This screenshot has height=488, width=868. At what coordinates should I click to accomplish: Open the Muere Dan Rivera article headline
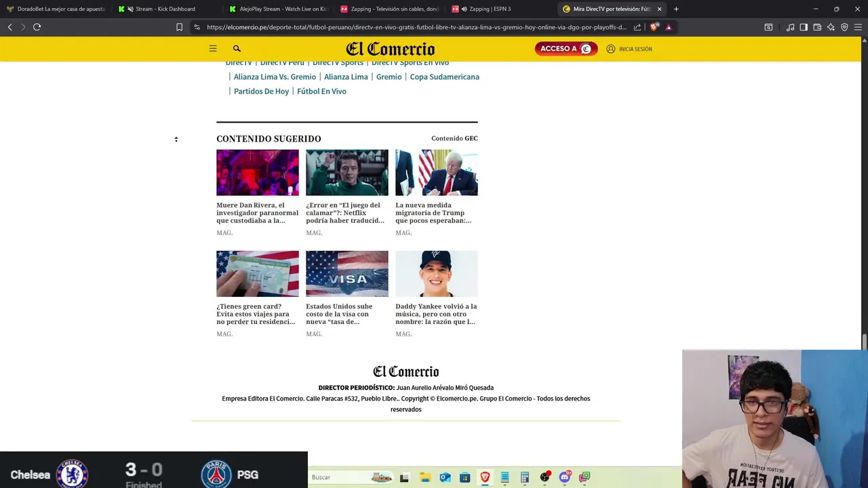[257, 213]
